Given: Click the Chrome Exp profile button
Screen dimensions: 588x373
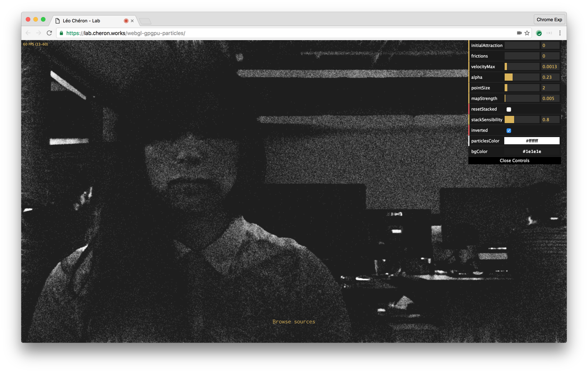Looking at the screenshot, I should (x=549, y=20).
